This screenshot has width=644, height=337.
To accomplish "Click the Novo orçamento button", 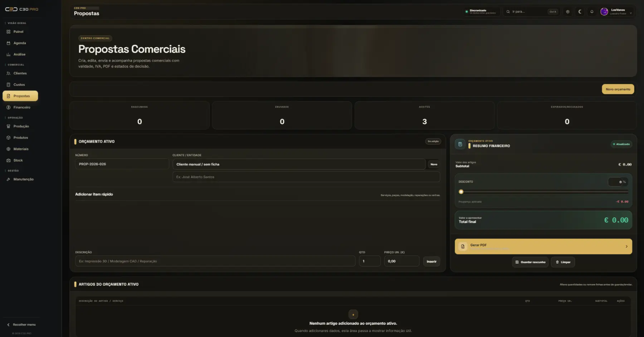I will click(618, 89).
